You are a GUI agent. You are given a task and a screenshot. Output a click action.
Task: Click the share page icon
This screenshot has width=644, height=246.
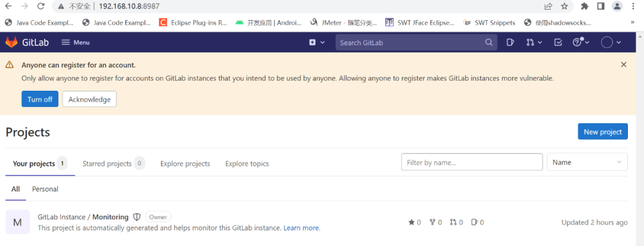548,6
